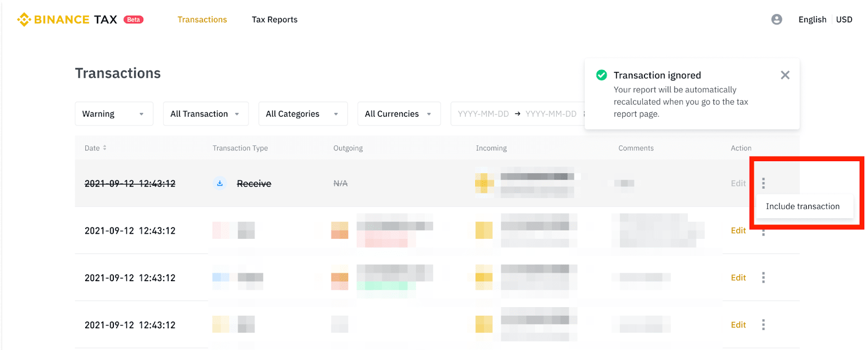Expand the All Currencies dropdown
This screenshot has width=868, height=350.
(399, 114)
